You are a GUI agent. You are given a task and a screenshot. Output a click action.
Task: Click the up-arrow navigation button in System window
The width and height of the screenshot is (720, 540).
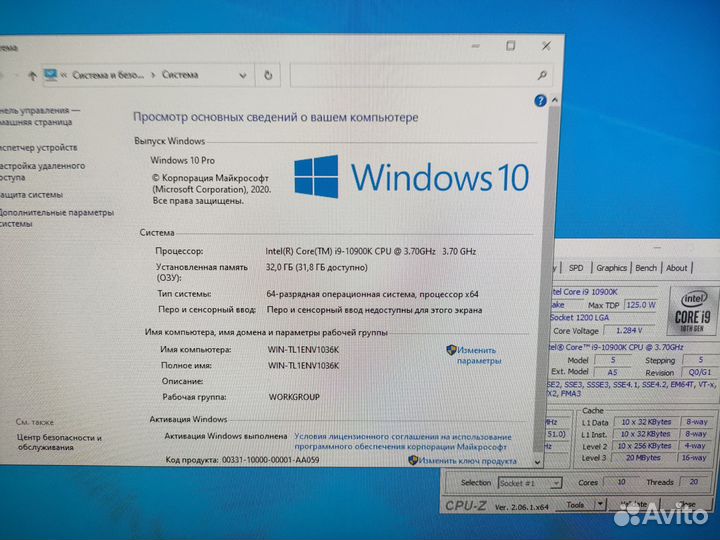click(x=32, y=76)
